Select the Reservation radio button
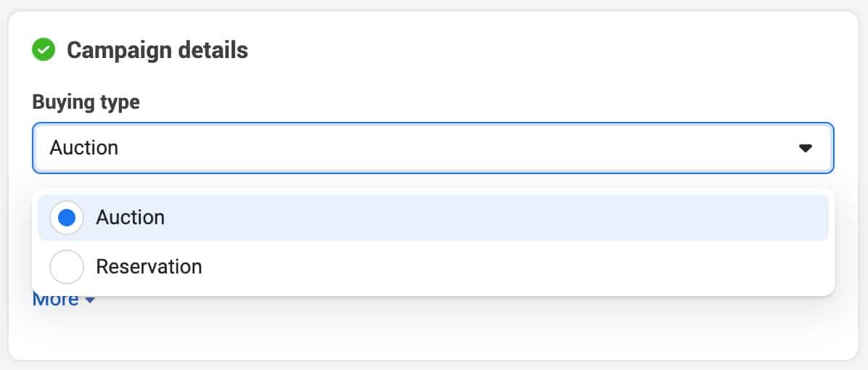Image resolution: width=868 pixels, height=370 pixels. [x=67, y=266]
